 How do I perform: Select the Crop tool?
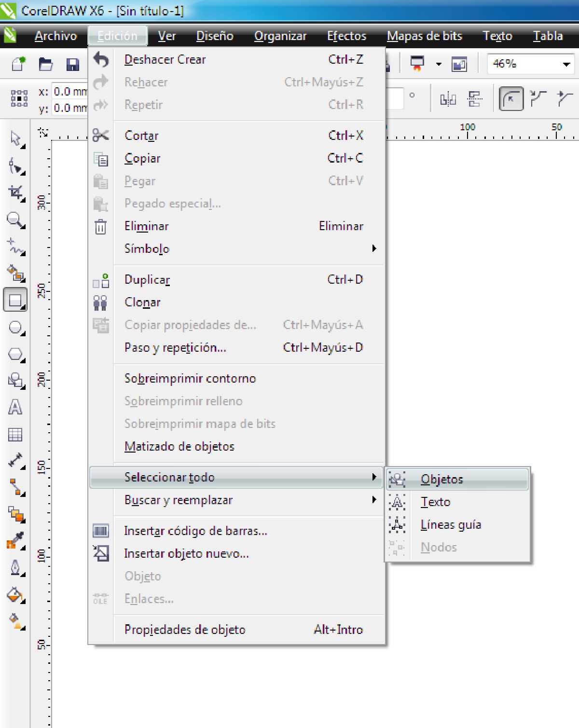point(16,193)
